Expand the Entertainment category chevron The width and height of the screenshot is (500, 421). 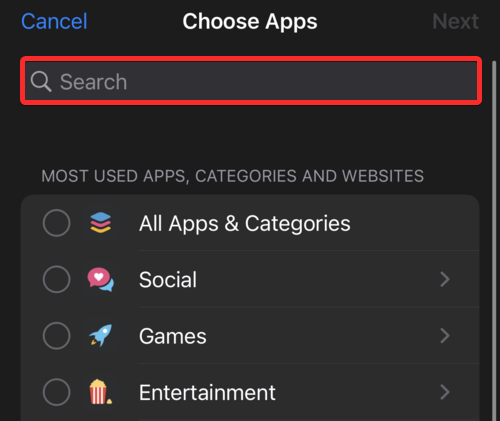(x=445, y=392)
